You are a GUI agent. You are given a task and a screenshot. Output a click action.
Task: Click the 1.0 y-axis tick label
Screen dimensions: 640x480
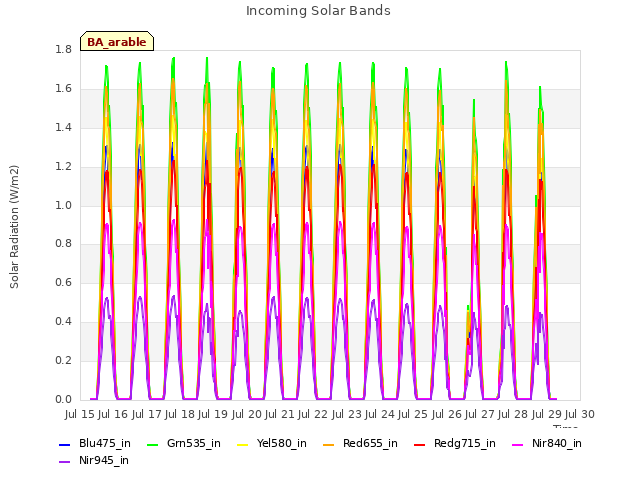pyautogui.click(x=63, y=205)
